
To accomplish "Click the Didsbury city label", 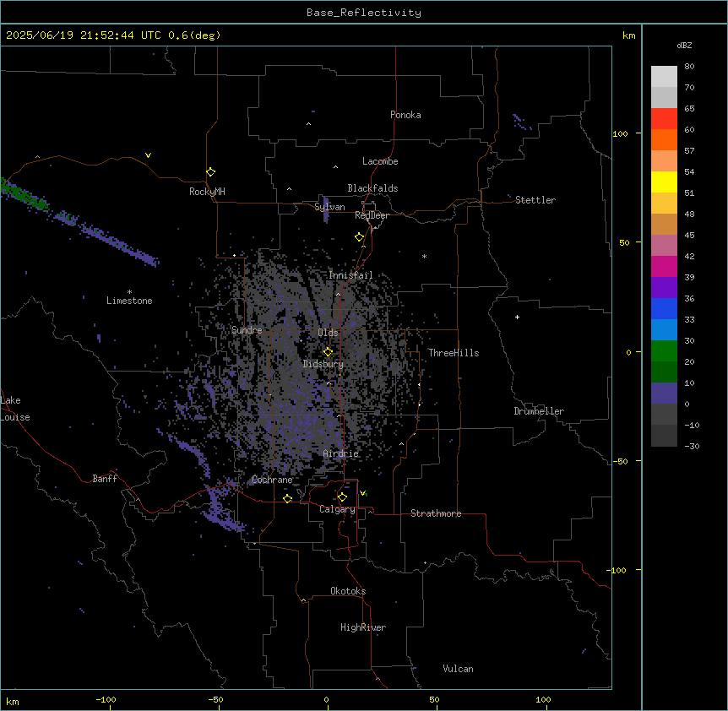I will (323, 364).
